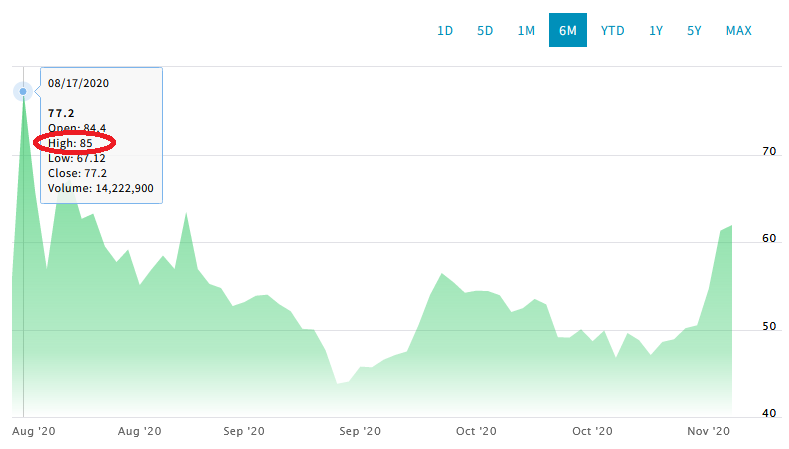Switch chart to 5D range
The width and height of the screenshot is (789, 449).
[485, 30]
